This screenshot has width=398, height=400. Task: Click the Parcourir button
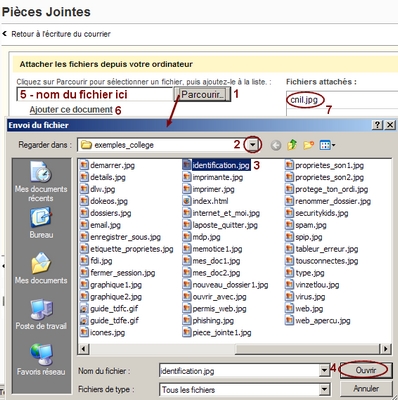(202, 95)
